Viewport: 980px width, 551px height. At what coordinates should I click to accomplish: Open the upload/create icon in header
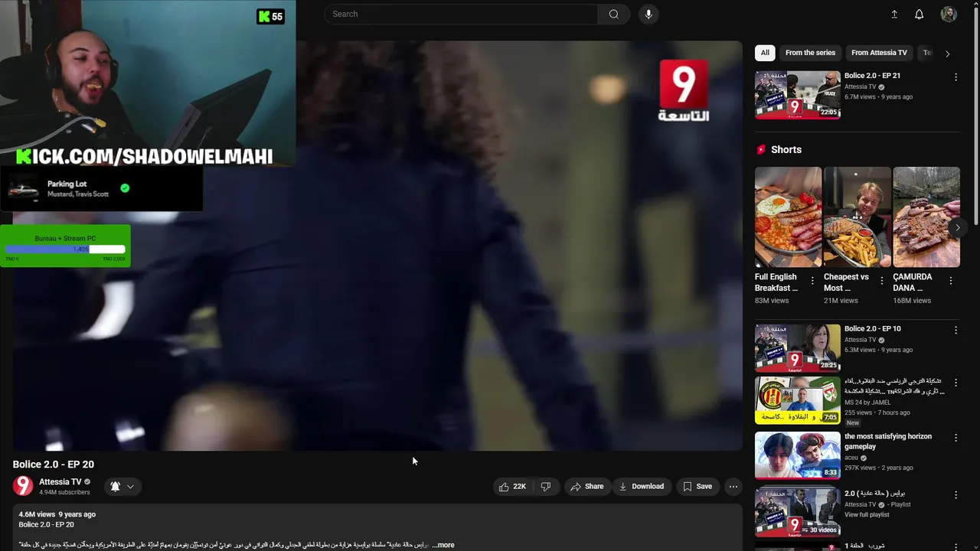(893, 15)
